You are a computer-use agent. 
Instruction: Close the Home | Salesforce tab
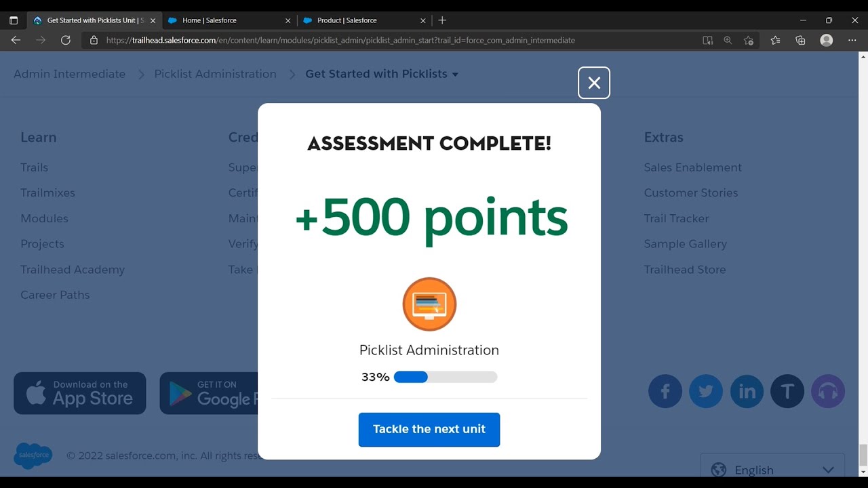[x=288, y=20]
